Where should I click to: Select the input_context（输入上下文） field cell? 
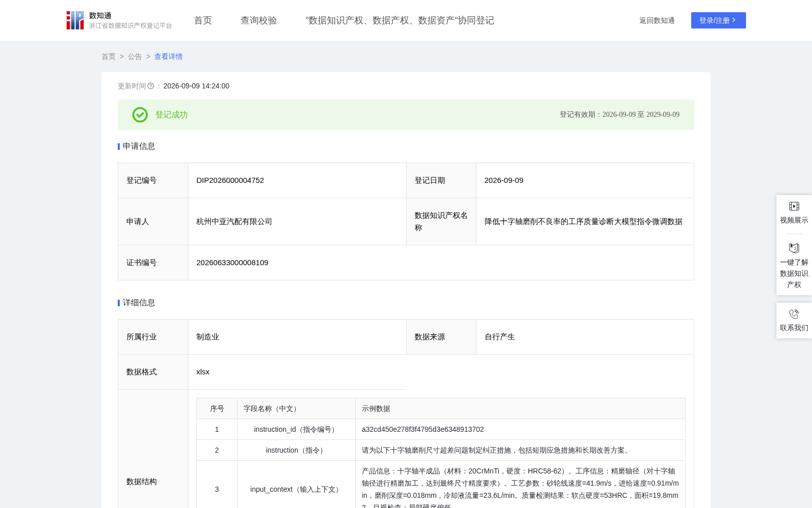[x=296, y=489]
